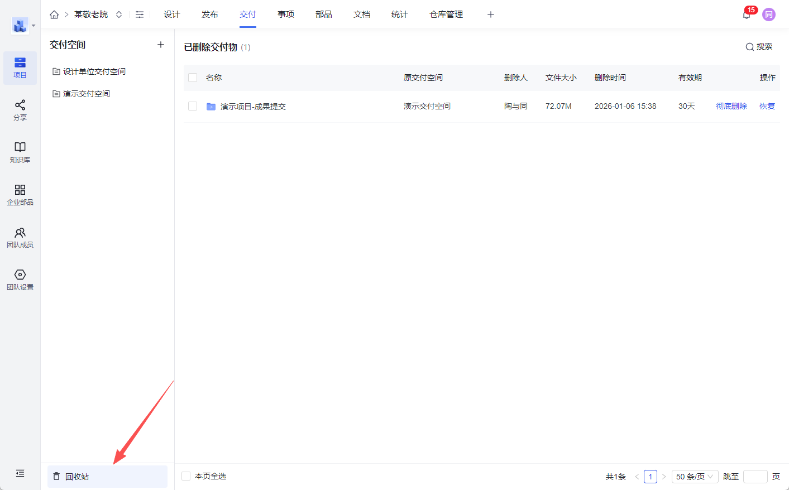Open the 团队成员 team members icon
The height and width of the screenshot is (490, 789).
coord(20,237)
